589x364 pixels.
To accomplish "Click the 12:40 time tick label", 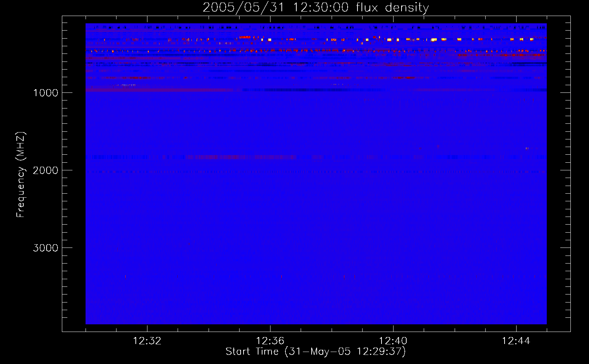I will coord(393,341).
